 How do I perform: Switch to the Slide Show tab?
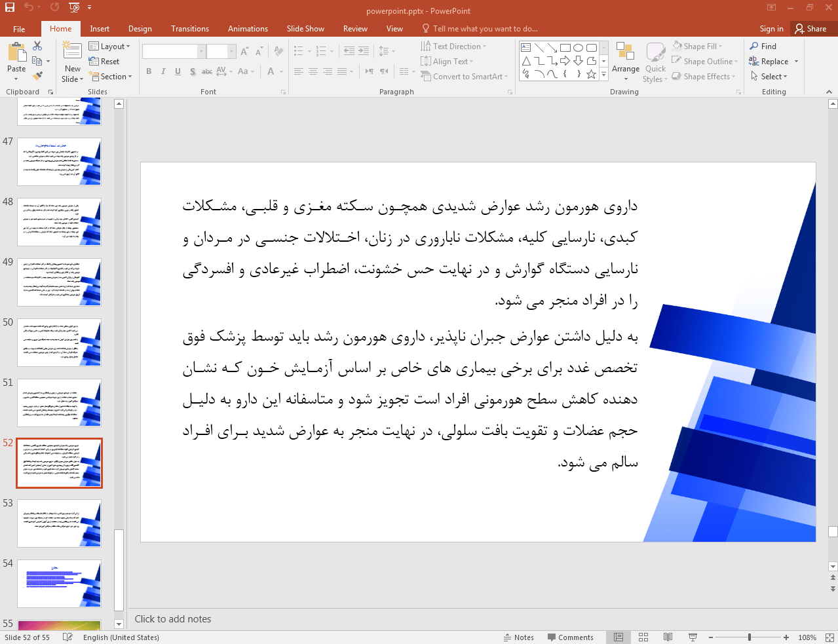(x=305, y=29)
